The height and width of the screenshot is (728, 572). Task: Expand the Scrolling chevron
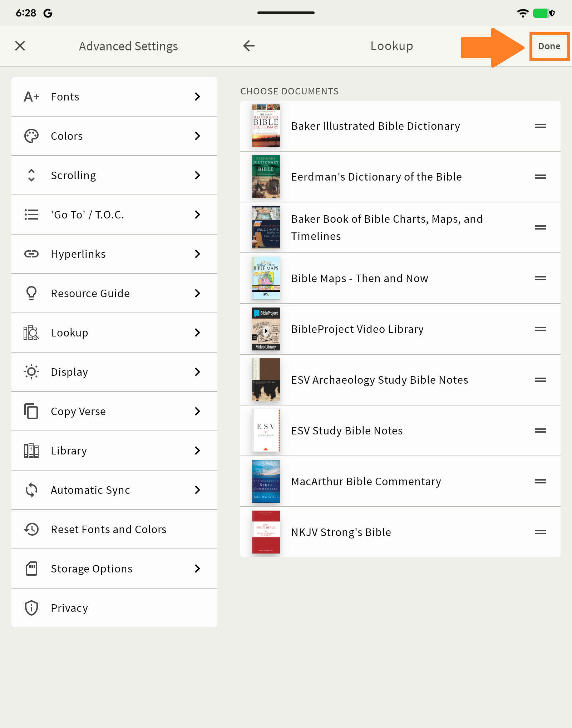(197, 175)
